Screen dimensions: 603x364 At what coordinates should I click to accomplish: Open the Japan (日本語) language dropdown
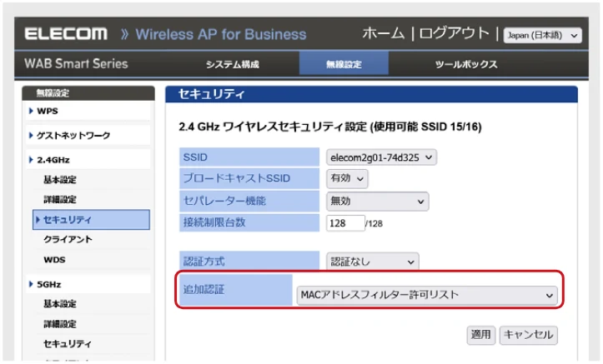pyautogui.click(x=543, y=35)
